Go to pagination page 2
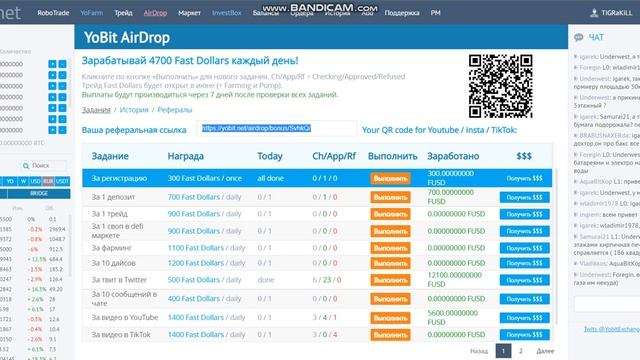The height and width of the screenshot is (360, 640). point(520,351)
